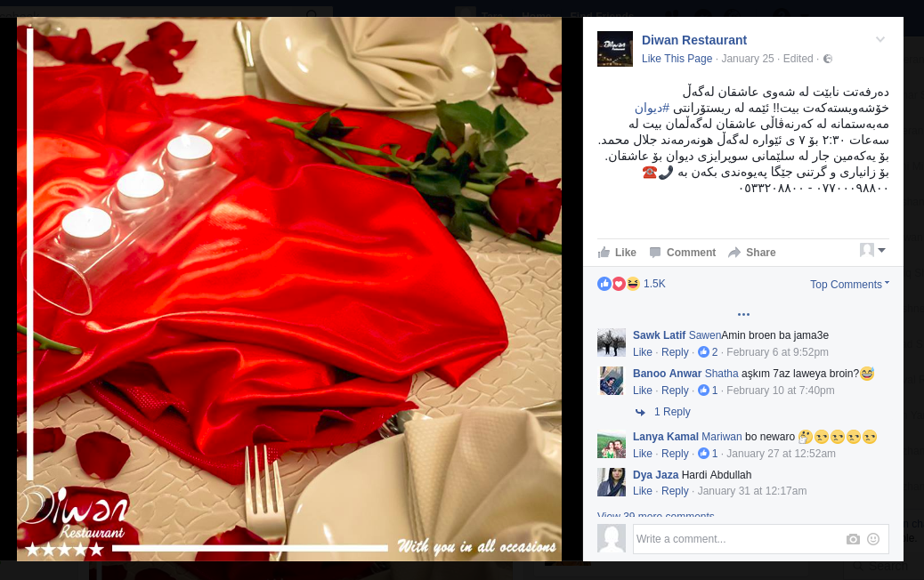Open the Top Comments sorting dropdown
The width and height of the screenshot is (924, 580).
click(x=849, y=285)
